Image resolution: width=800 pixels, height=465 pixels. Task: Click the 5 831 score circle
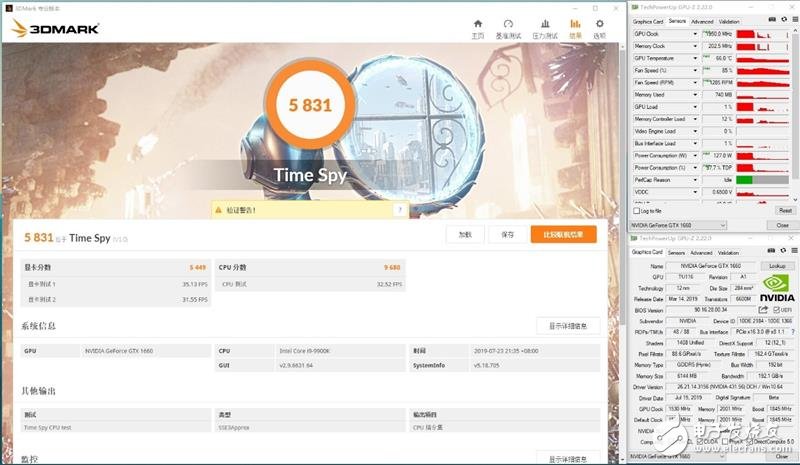pos(310,105)
